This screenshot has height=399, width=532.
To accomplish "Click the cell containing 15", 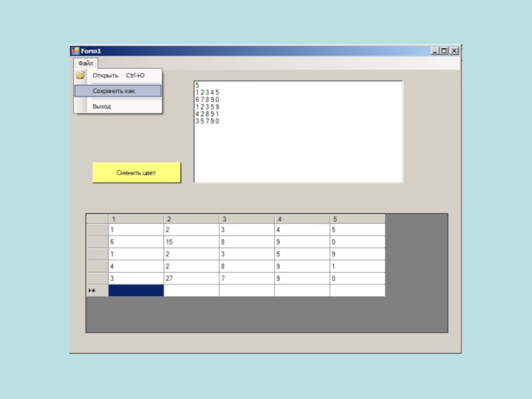I will 191,242.
